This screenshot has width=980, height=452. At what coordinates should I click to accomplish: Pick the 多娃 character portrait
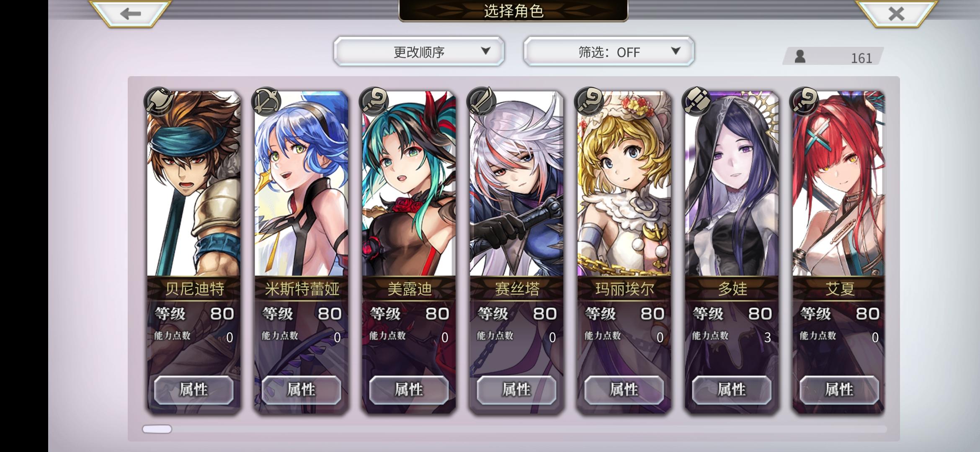[732, 184]
